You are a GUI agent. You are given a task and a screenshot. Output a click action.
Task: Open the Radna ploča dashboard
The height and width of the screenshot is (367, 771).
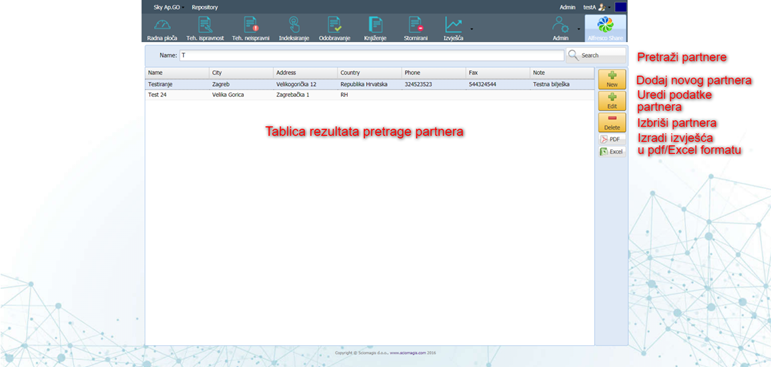pyautogui.click(x=162, y=28)
